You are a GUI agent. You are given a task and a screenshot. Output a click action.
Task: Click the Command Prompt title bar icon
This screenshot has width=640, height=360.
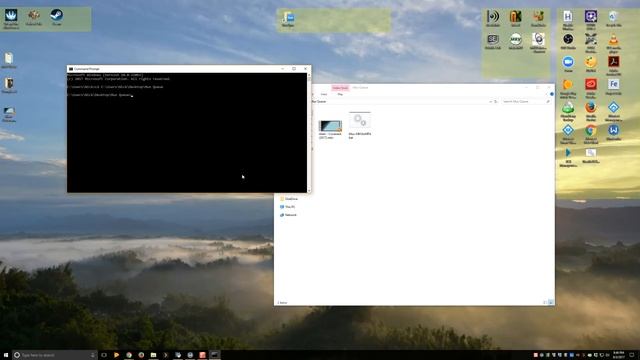(x=71, y=69)
